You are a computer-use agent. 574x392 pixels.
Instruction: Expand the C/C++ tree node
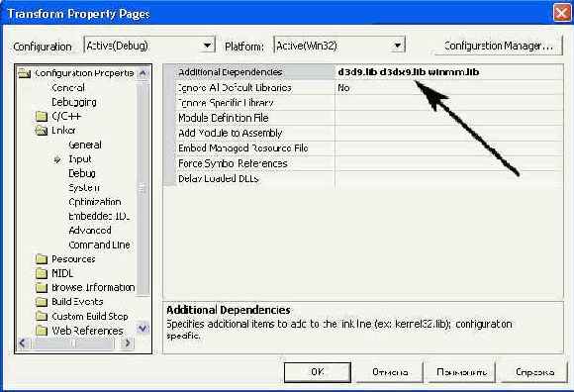coord(66,117)
